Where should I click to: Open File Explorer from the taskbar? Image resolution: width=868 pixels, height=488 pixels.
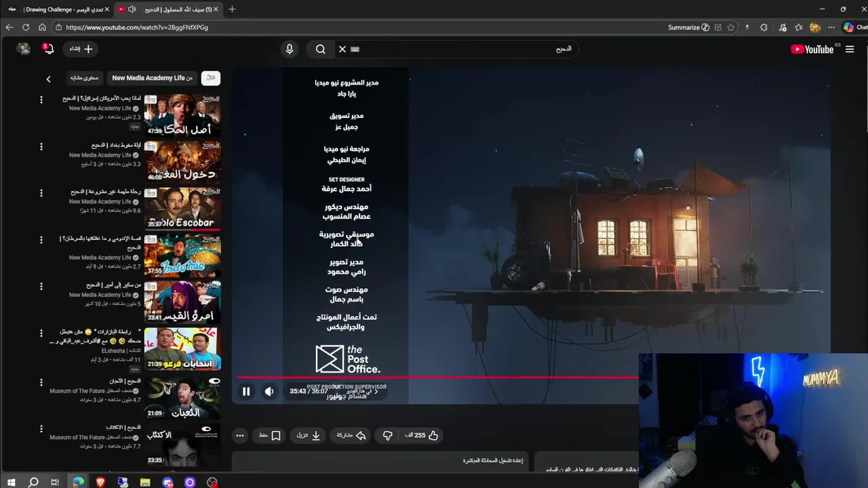tap(145, 482)
